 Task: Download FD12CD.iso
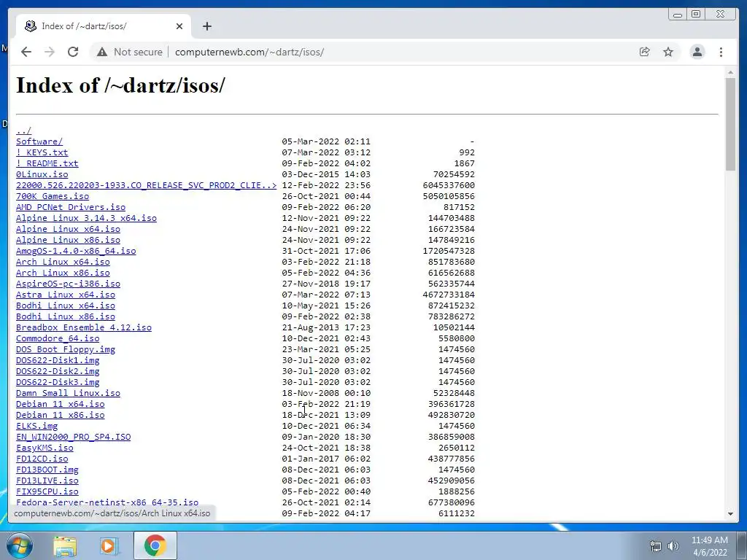coord(42,459)
